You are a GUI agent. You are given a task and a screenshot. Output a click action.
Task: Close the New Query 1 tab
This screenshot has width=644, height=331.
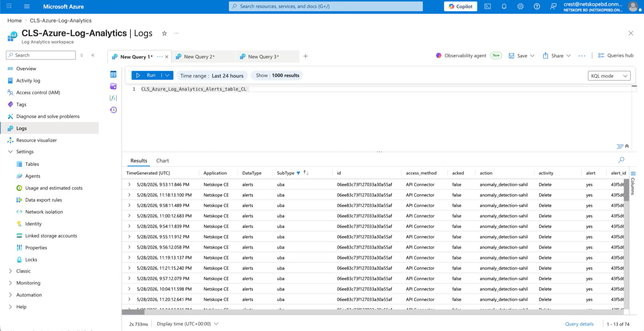167,57
